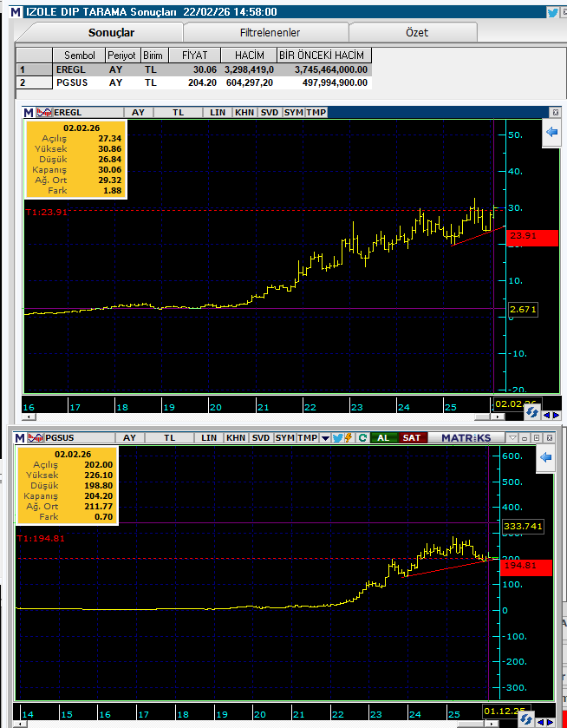Open the black dropdown arrow after TMP in PGSUS toolbar
The width and height of the screenshot is (567, 728).
[325, 438]
